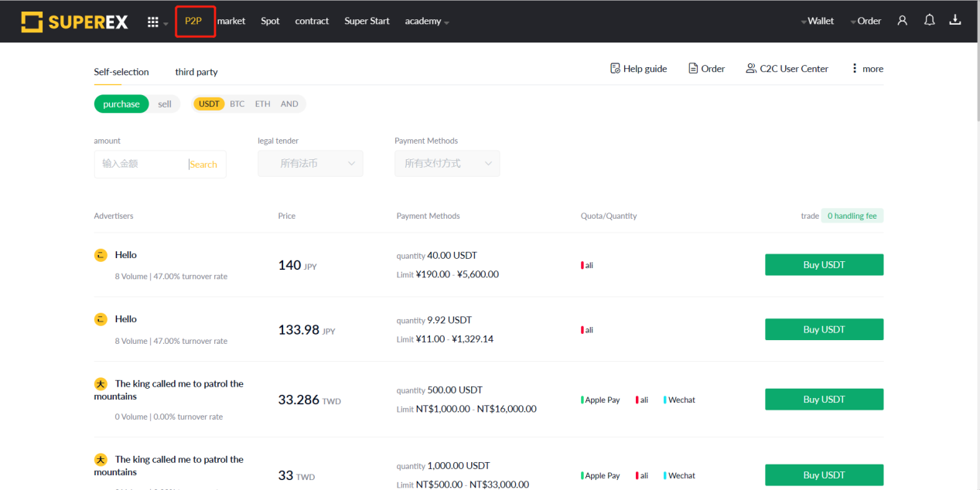This screenshot has width=980, height=490.
Task: Switch to the sell toggle
Action: click(165, 104)
